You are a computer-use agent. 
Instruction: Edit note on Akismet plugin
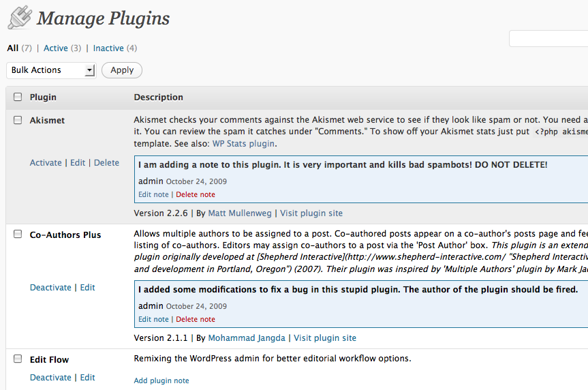coord(153,194)
